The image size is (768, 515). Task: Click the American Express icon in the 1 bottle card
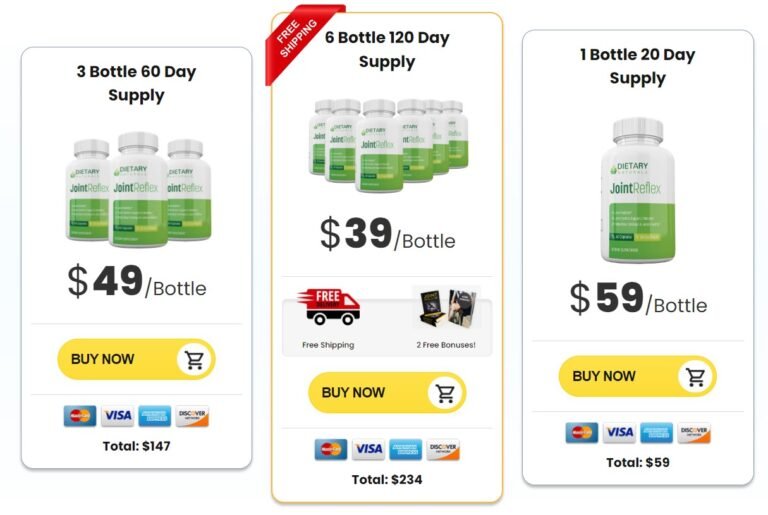click(657, 433)
